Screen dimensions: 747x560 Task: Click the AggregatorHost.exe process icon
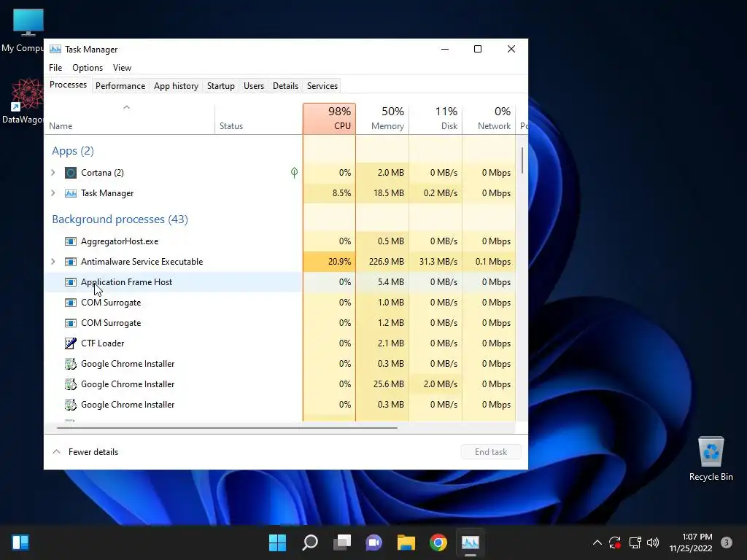(71, 241)
